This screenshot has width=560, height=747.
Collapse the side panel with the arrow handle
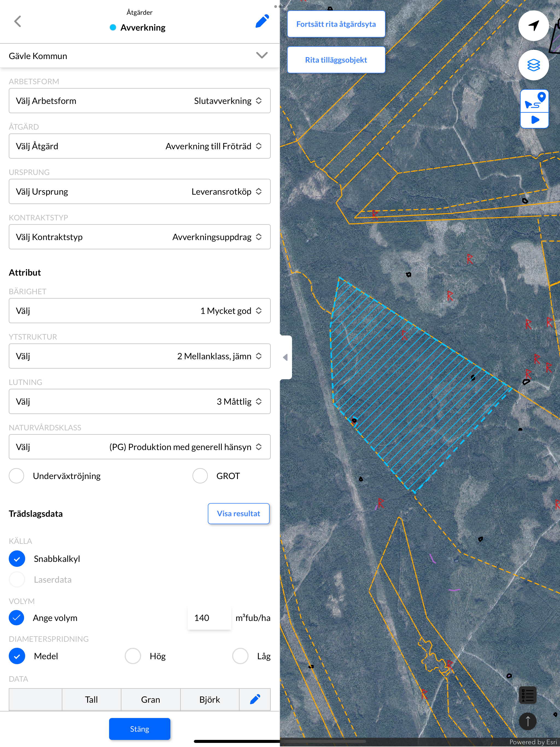[x=285, y=357]
